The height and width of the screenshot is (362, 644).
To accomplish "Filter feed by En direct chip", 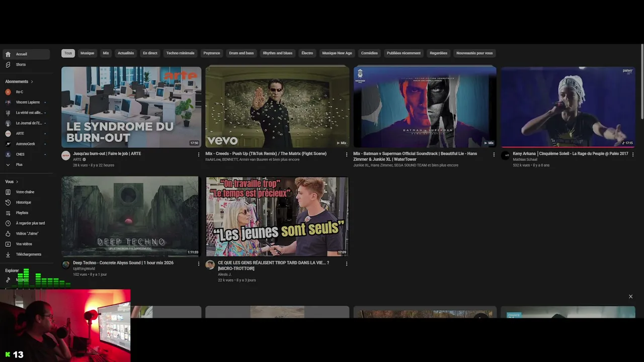I will 150,53.
